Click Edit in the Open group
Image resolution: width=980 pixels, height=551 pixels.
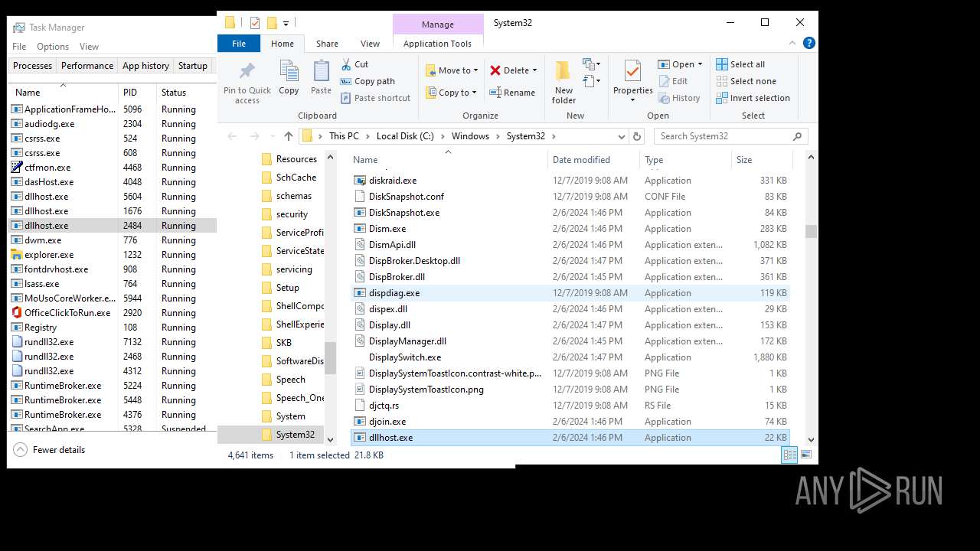[672, 81]
